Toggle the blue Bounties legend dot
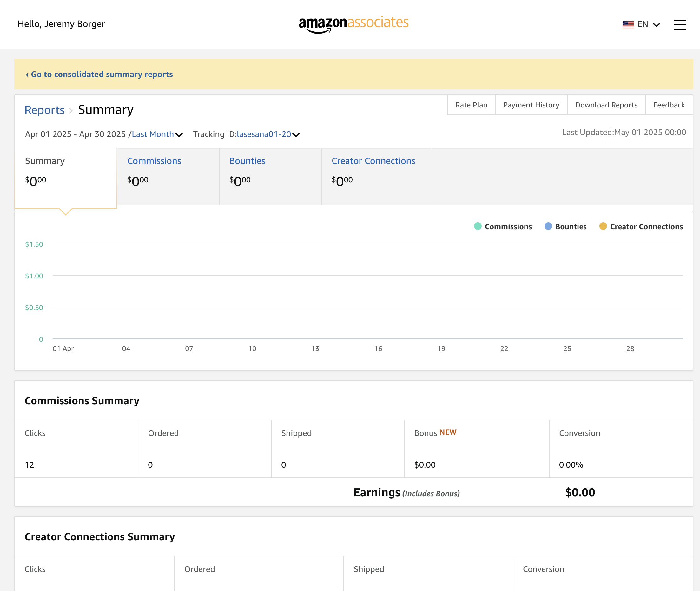The height and width of the screenshot is (591, 700). tap(548, 226)
